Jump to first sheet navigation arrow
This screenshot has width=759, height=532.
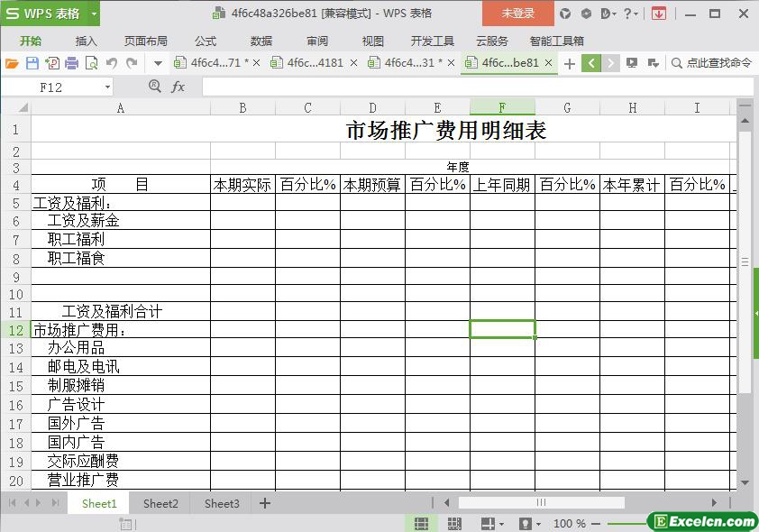[13, 503]
